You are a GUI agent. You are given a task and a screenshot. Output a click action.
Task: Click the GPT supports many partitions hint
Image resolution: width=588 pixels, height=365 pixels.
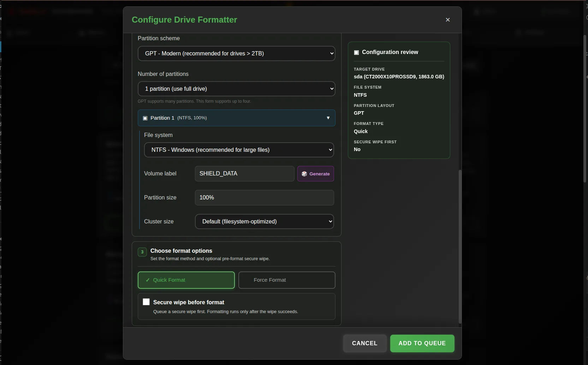click(x=194, y=101)
